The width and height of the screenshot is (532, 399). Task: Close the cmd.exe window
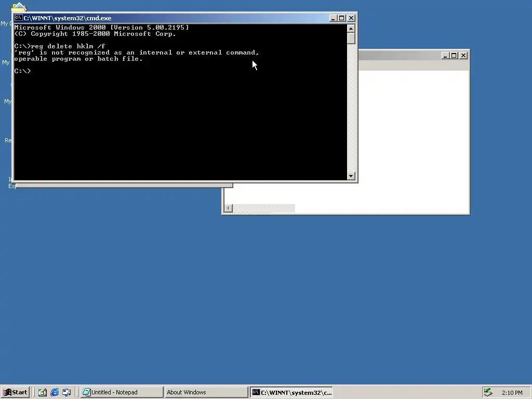pyautogui.click(x=351, y=18)
